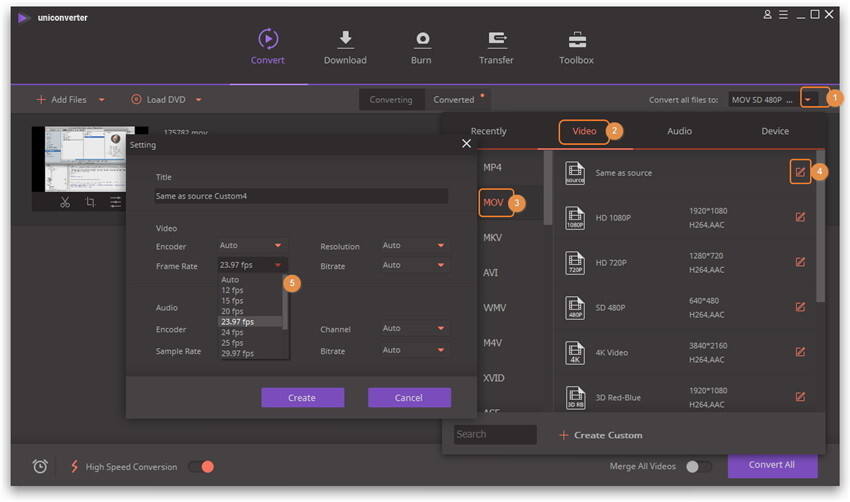The image size is (850, 502).
Task: Select the Audio tab
Action: [679, 131]
